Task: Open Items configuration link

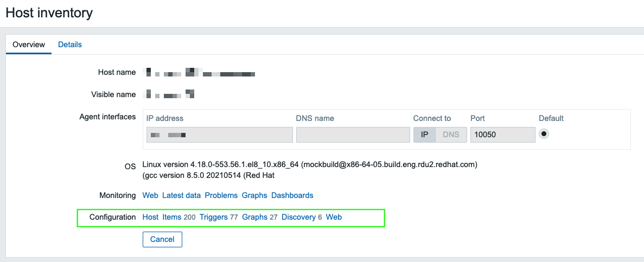Action: pyautogui.click(x=171, y=217)
